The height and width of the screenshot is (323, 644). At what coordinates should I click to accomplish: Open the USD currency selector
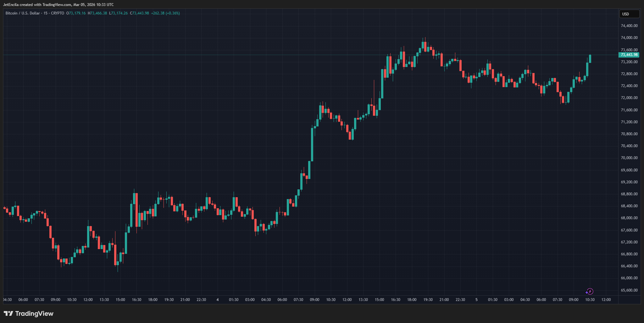(x=629, y=14)
